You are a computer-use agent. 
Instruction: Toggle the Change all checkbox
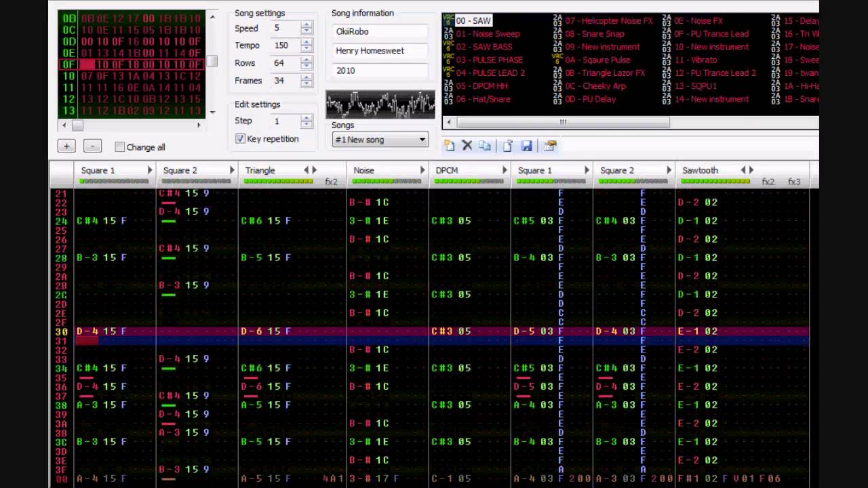120,147
